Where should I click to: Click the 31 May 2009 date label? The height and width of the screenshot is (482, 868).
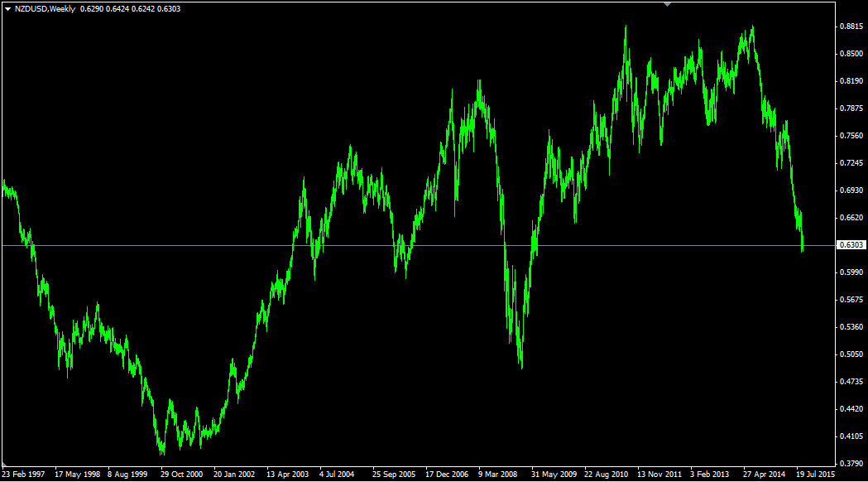554,475
